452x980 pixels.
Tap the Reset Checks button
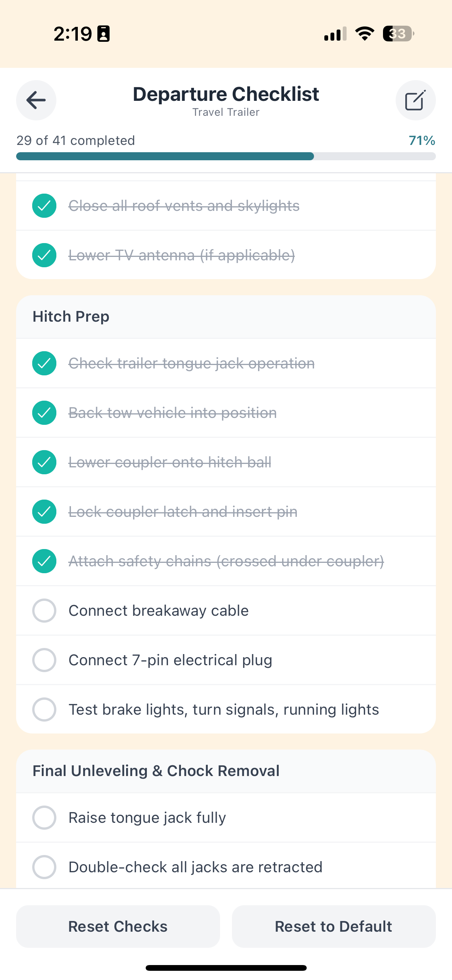click(x=118, y=926)
